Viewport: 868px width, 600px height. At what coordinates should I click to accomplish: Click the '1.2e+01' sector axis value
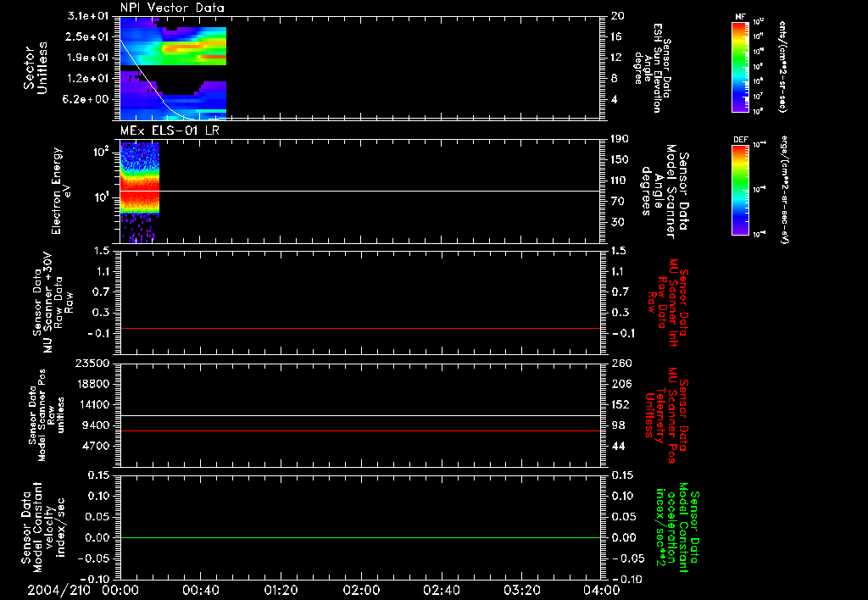87,79
